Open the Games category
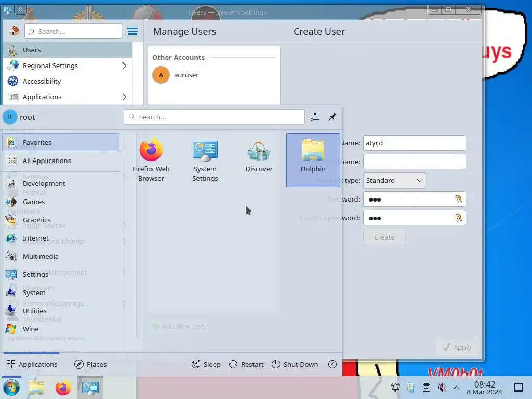The height and width of the screenshot is (399, 532). tap(61, 202)
